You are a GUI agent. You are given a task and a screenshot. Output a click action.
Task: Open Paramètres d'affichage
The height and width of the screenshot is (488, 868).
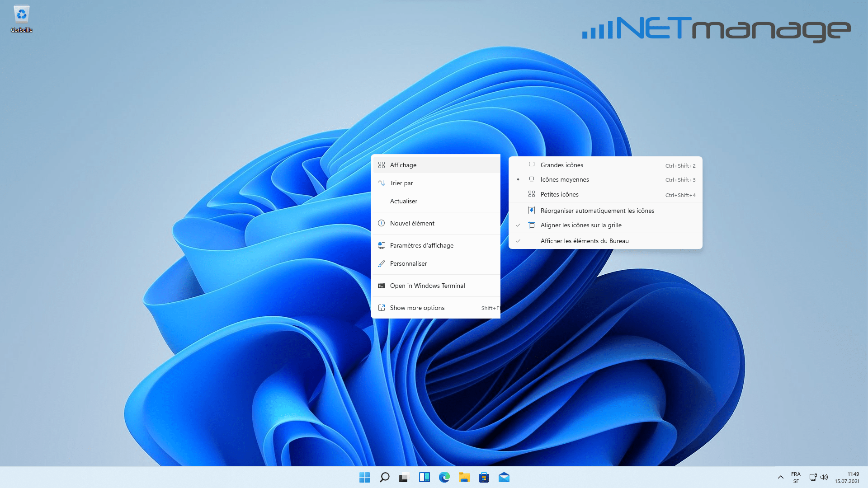(x=436, y=245)
